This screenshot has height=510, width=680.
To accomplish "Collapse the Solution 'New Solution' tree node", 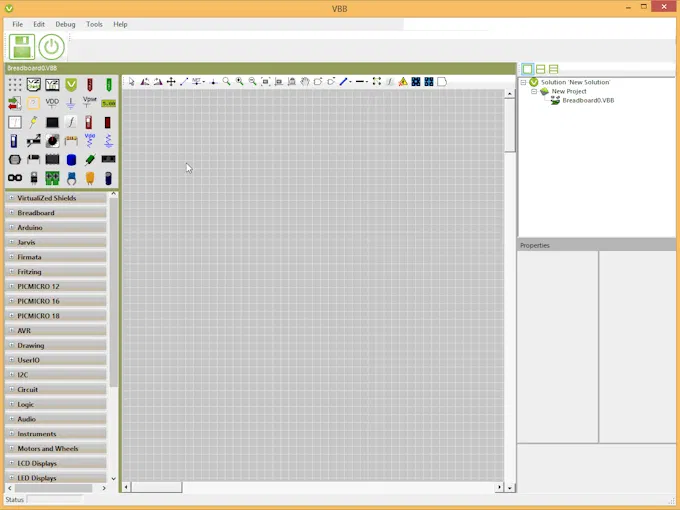I will pyautogui.click(x=523, y=82).
